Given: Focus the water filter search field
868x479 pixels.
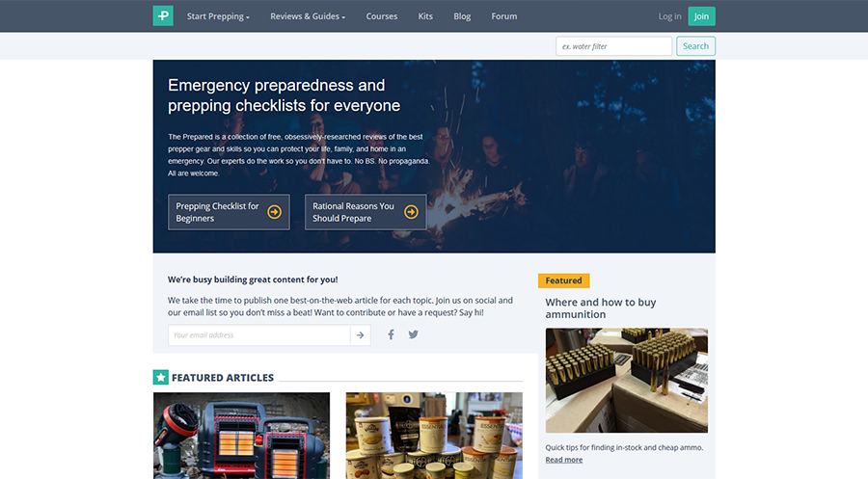Looking at the screenshot, I should 614,46.
